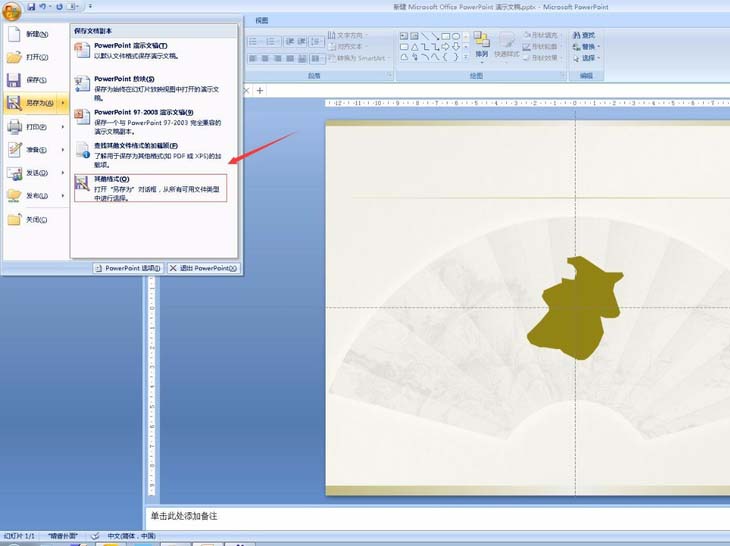Image resolution: width=730 pixels, height=546 pixels.
Task: Select the text box shape icon
Action: click(404, 36)
